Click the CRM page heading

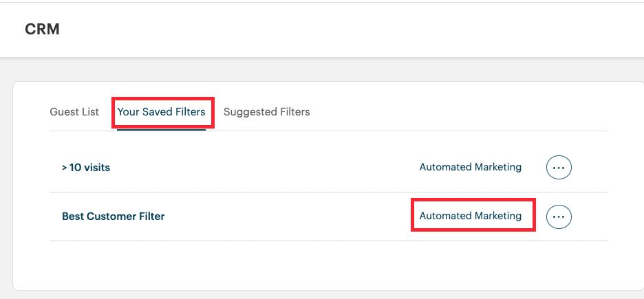pyautogui.click(x=42, y=30)
